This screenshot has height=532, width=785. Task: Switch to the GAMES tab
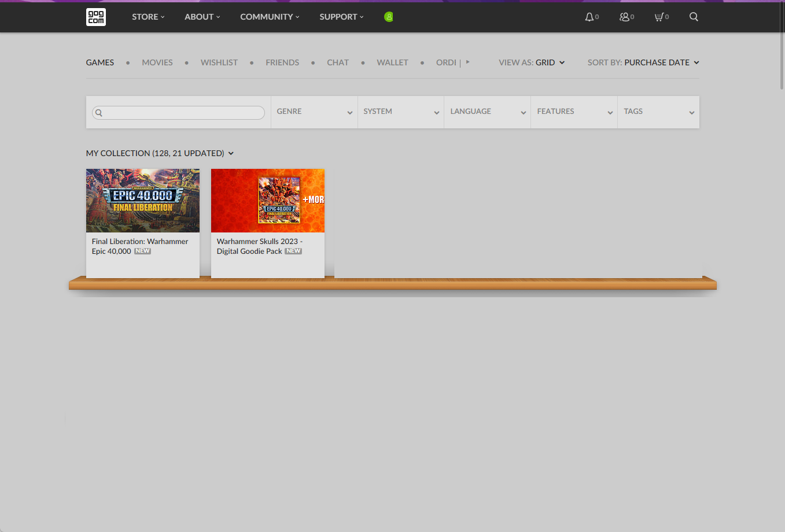[100, 62]
